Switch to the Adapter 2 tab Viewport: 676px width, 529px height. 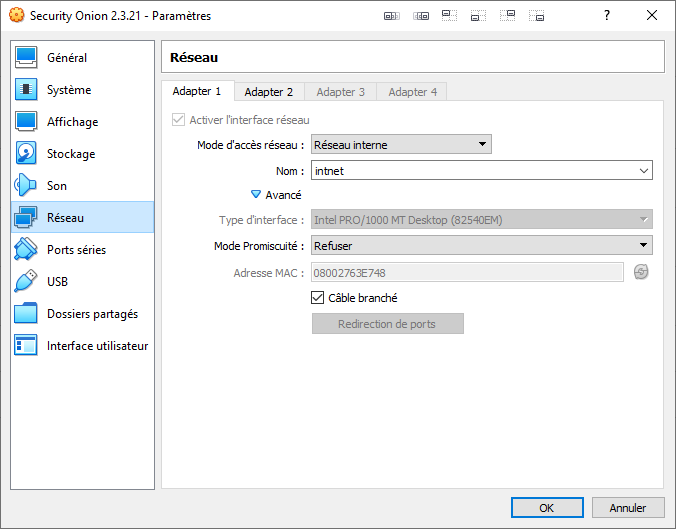(x=269, y=92)
